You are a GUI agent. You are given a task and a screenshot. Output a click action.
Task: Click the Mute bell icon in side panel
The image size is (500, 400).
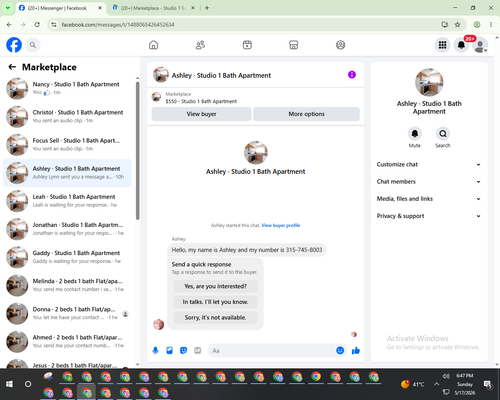pyautogui.click(x=414, y=134)
